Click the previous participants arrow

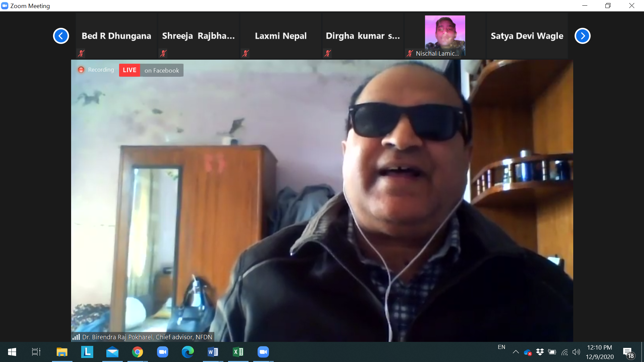click(61, 36)
